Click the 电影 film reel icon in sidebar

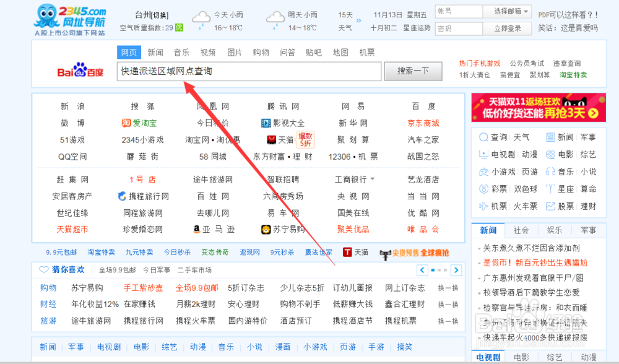pos(550,154)
